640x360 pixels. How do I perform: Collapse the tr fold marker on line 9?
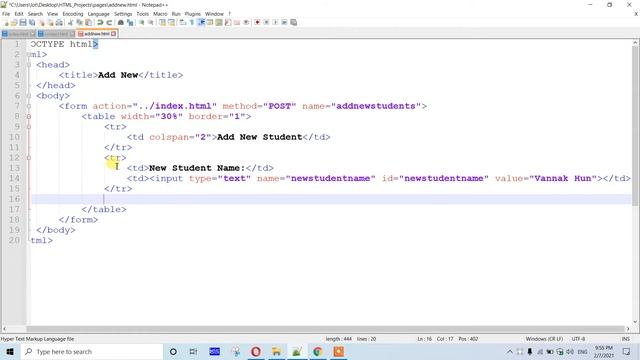[29, 127]
